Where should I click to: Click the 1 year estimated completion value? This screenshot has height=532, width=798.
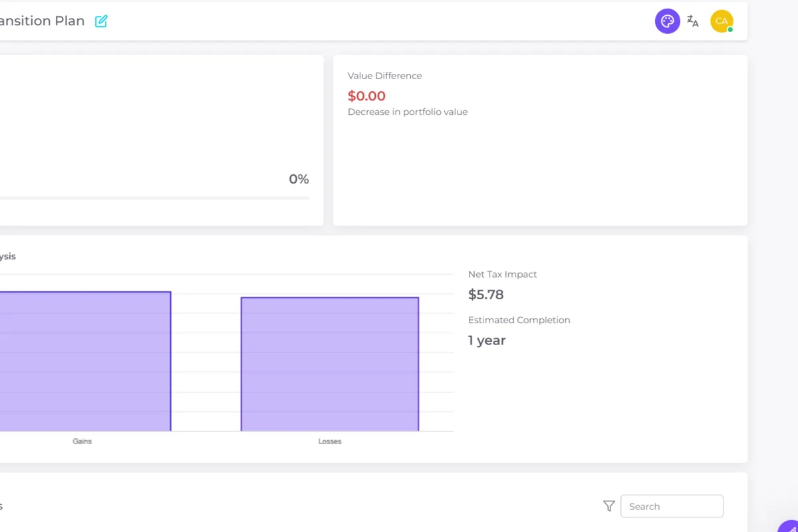click(x=487, y=340)
